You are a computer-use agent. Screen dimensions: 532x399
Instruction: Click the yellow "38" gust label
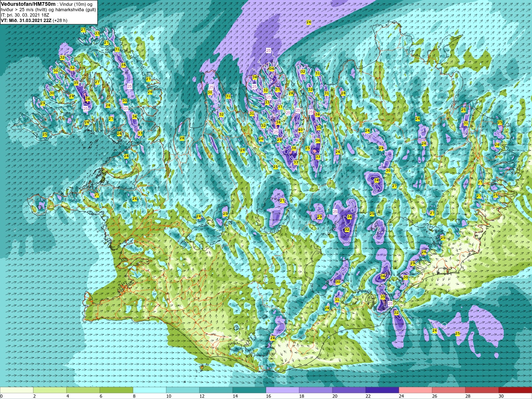tap(318, 114)
